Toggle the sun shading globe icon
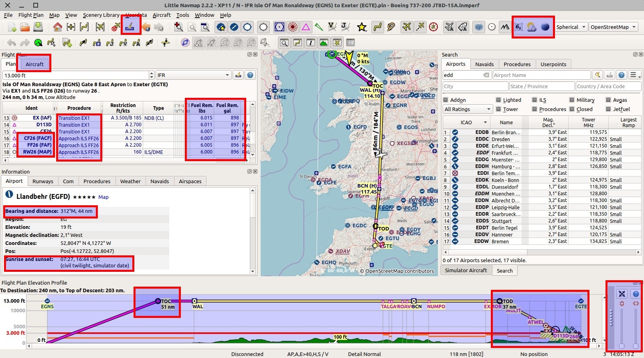 (545, 27)
